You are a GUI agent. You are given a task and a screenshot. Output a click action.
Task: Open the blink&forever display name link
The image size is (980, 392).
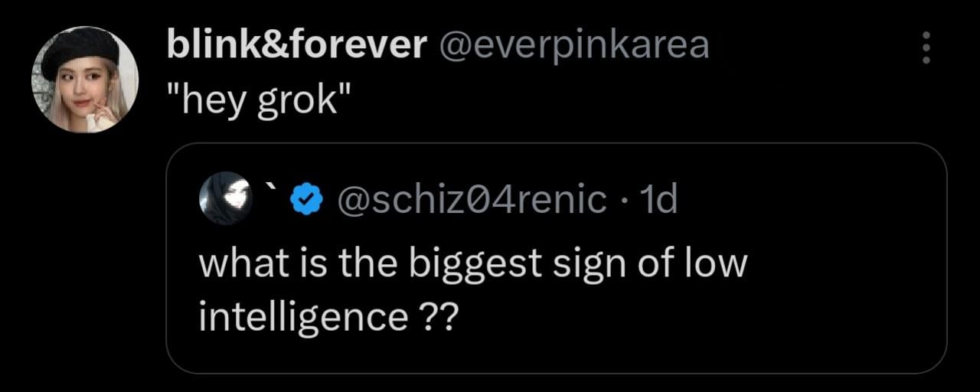pos(296,46)
